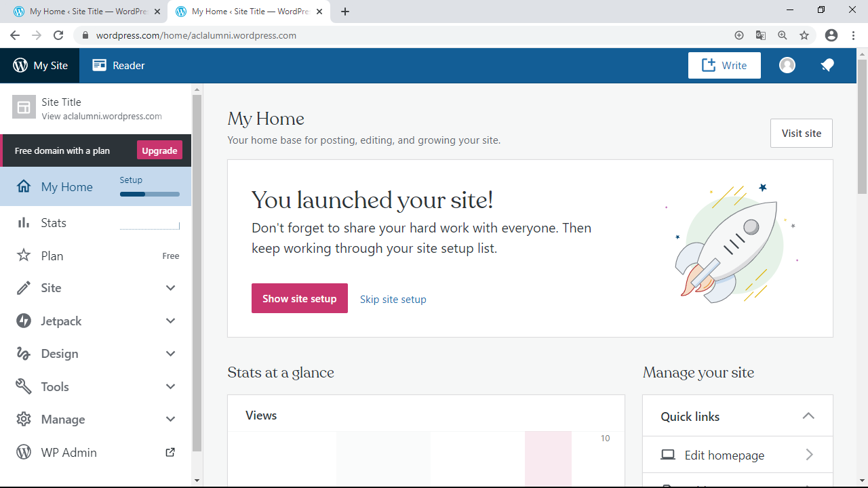This screenshot has width=868, height=488.
Task: Switch to the Reader tab
Action: click(119, 66)
